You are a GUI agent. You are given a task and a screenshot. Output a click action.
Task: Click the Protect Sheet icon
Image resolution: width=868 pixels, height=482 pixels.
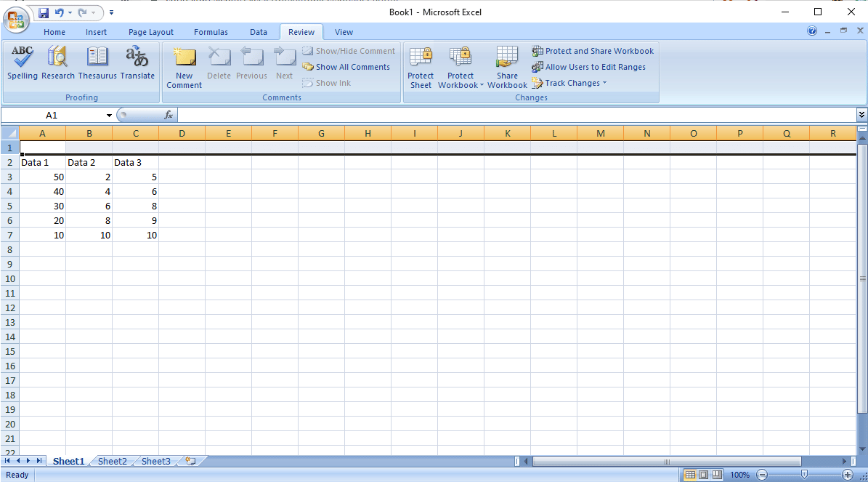[x=421, y=68]
